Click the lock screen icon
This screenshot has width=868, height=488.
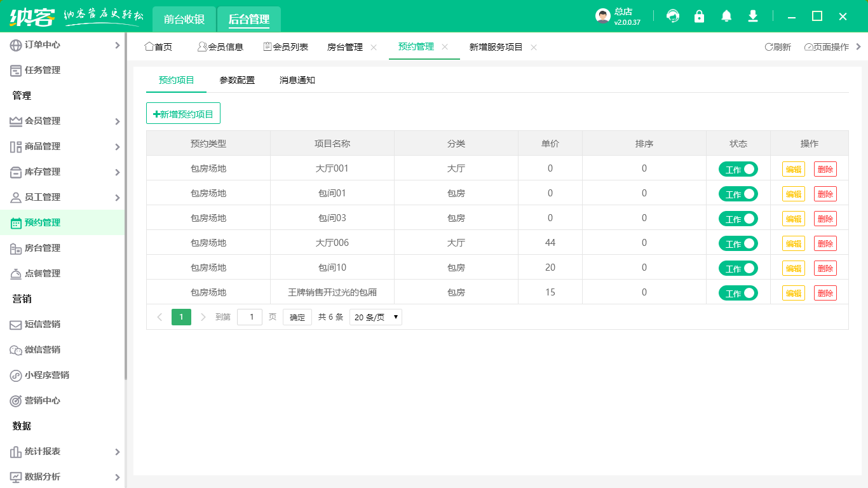[x=700, y=16]
